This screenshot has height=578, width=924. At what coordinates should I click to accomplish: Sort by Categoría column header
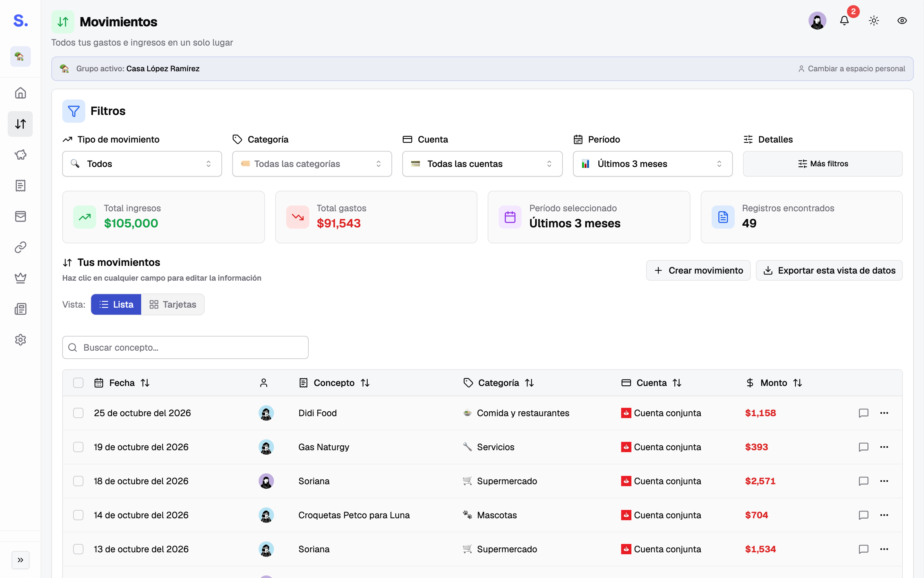498,383
